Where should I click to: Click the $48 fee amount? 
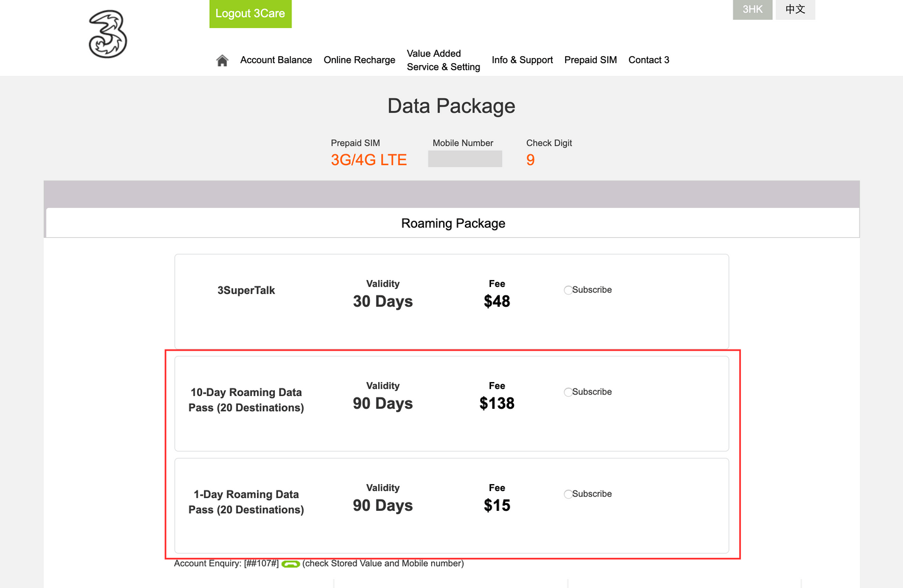click(x=497, y=301)
